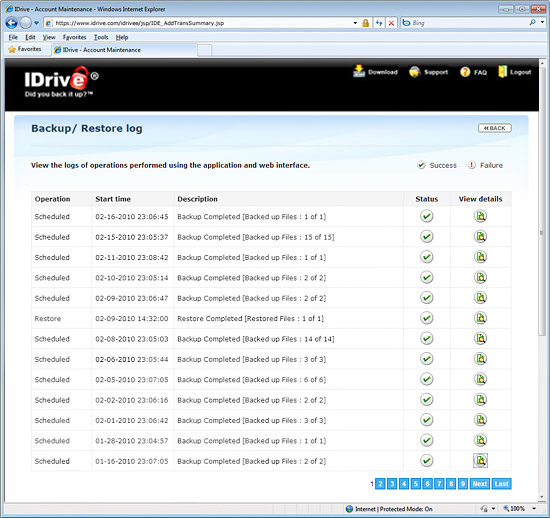The height and width of the screenshot is (518, 550).
Task: Open recent pages dropdown next to Forward
Action: 36,23
